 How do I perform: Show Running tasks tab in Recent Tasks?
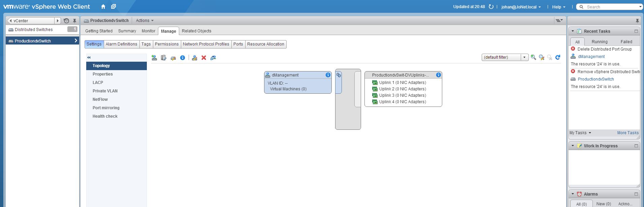click(600, 42)
